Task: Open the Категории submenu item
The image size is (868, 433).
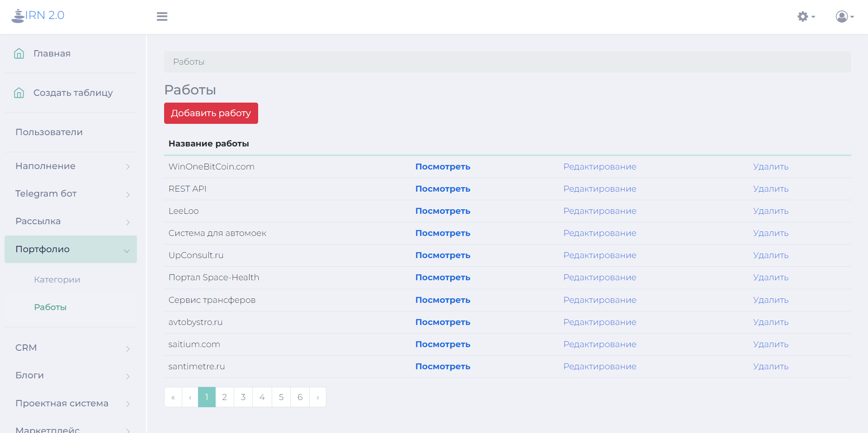Action: (57, 279)
